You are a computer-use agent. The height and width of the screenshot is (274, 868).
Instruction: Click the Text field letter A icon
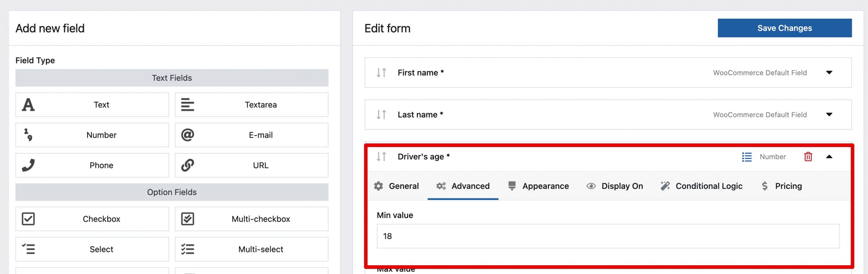pyautogui.click(x=28, y=105)
